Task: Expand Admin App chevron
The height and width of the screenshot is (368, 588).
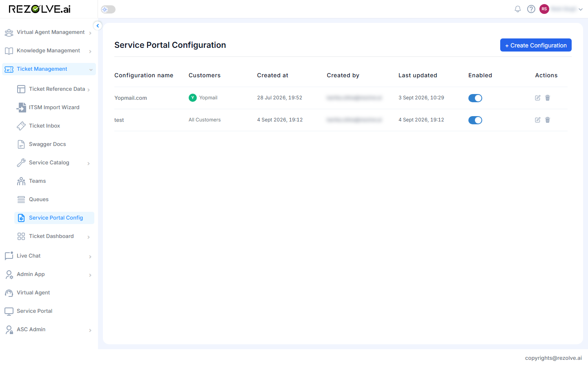Action: click(x=90, y=275)
